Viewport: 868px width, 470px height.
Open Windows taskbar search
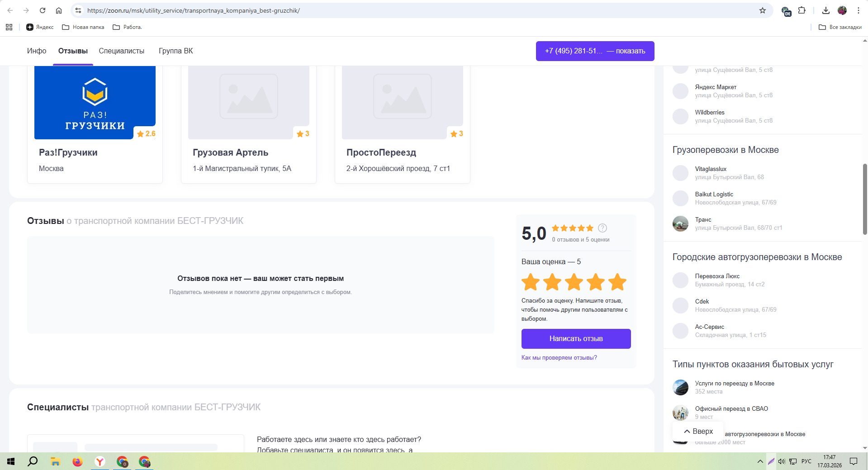click(33, 461)
